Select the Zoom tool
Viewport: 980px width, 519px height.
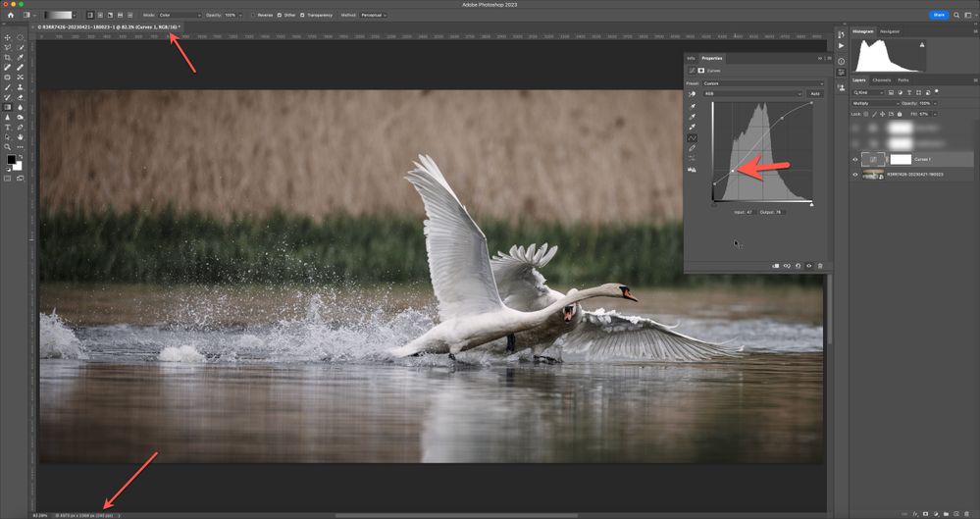pyautogui.click(x=8, y=146)
